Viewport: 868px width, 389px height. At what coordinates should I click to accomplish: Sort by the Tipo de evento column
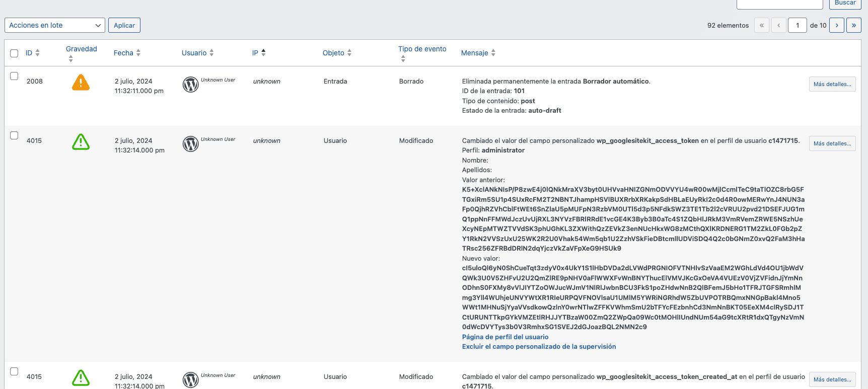[422, 49]
